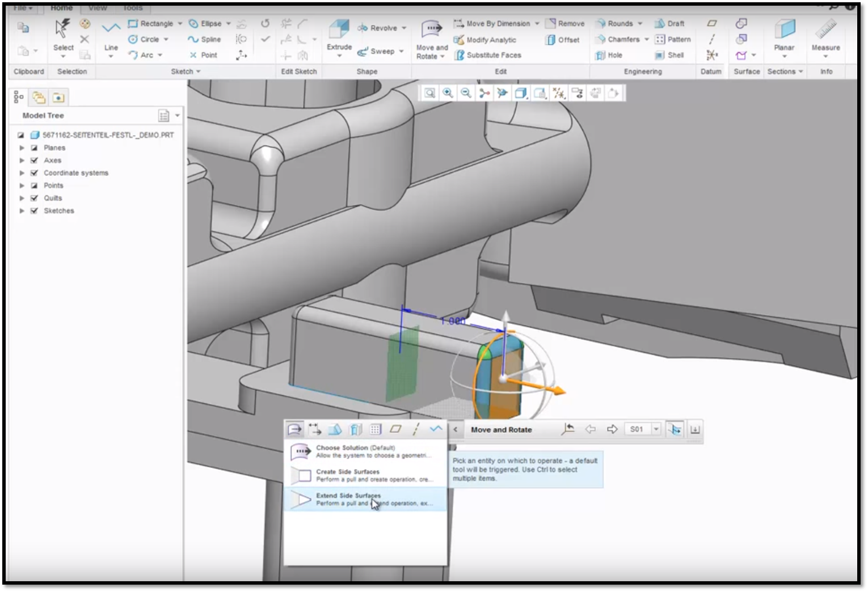Open the Sketch group overflow label
This screenshot has width=868, height=592.
pos(186,71)
